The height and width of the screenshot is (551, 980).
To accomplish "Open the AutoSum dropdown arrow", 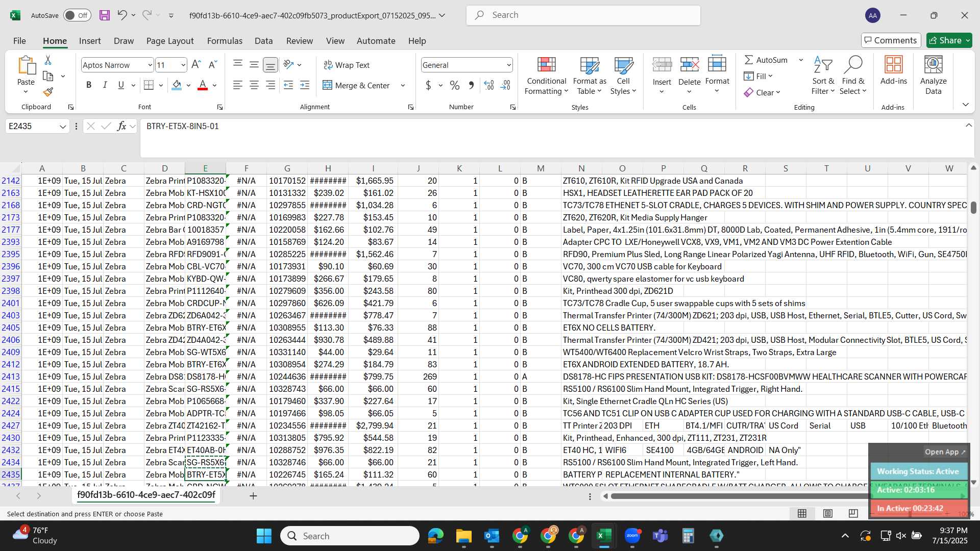I will (x=801, y=60).
